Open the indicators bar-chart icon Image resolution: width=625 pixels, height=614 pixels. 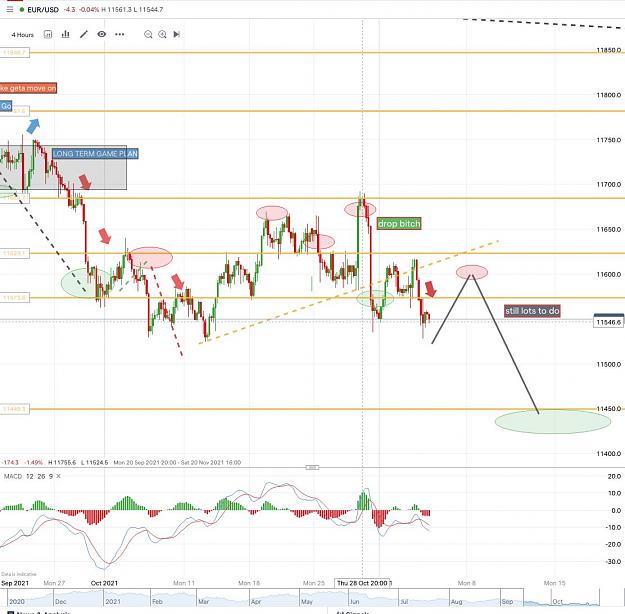point(65,34)
